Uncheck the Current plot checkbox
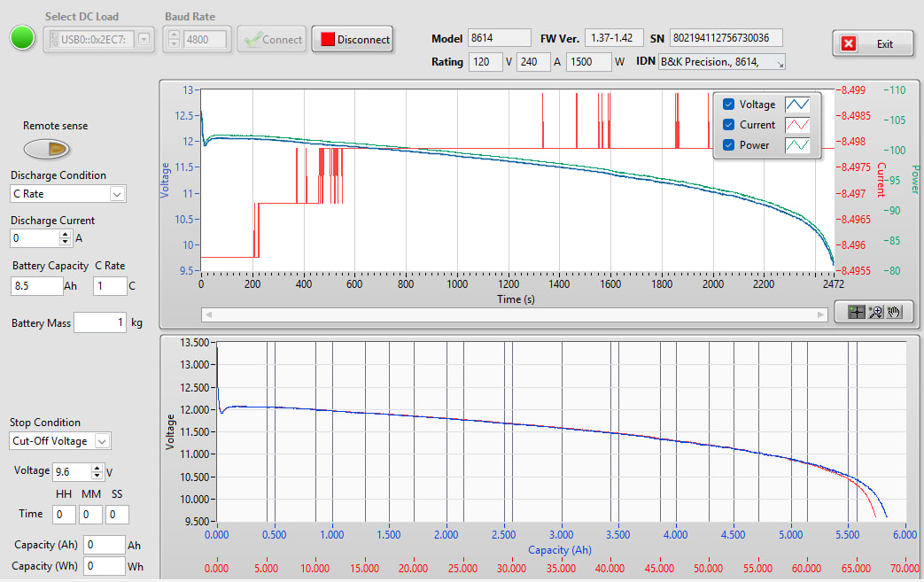924x582 pixels. [728, 125]
